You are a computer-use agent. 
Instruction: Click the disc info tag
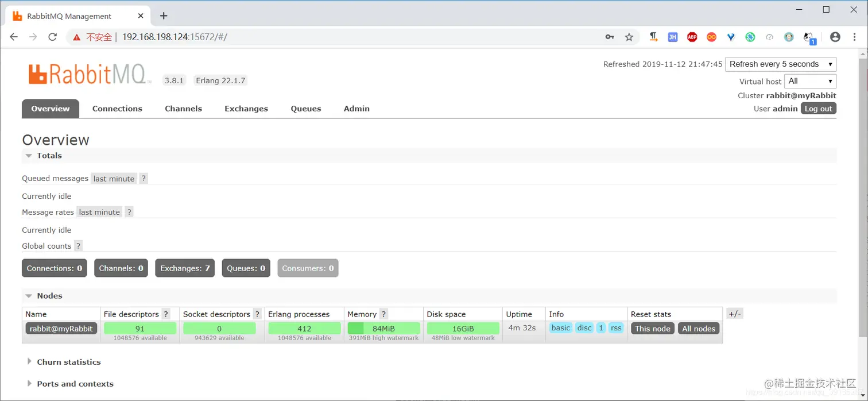coord(584,328)
